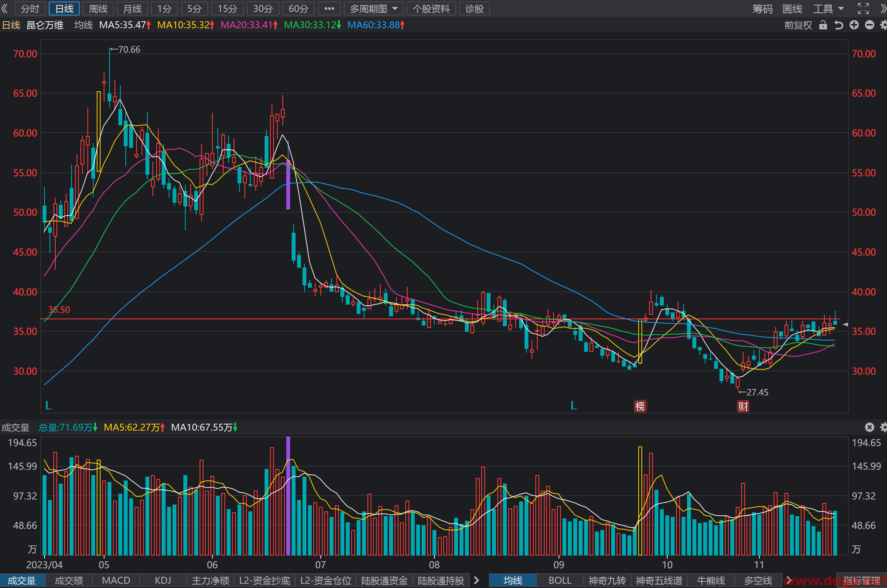Open the 个股资料 stock info page
The width and height of the screenshot is (887, 588).
click(431, 9)
